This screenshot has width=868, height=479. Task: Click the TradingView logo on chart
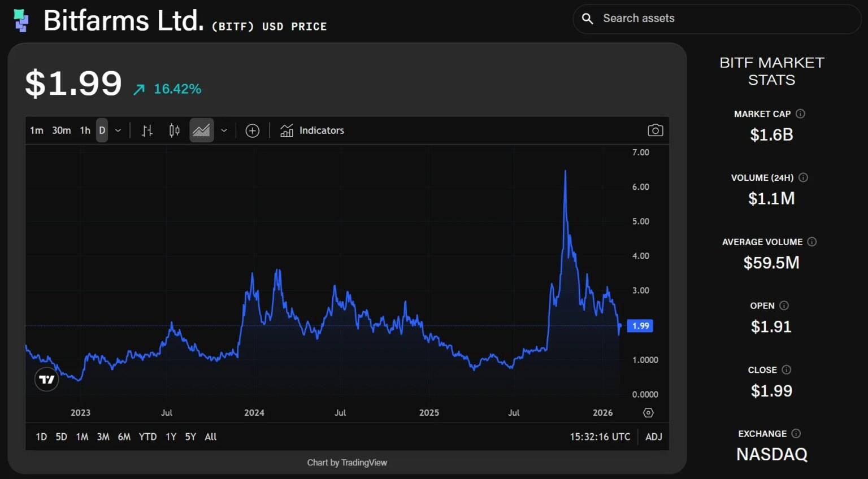(x=47, y=380)
